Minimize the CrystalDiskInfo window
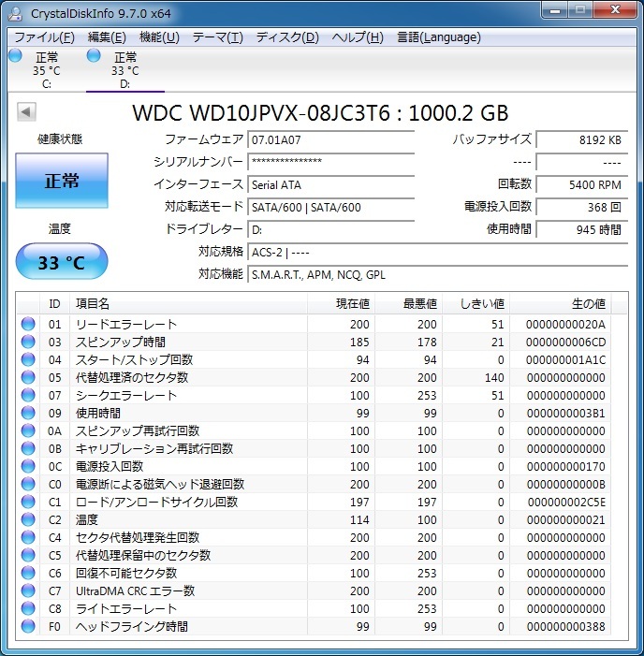The height and width of the screenshot is (656, 644). (555, 10)
